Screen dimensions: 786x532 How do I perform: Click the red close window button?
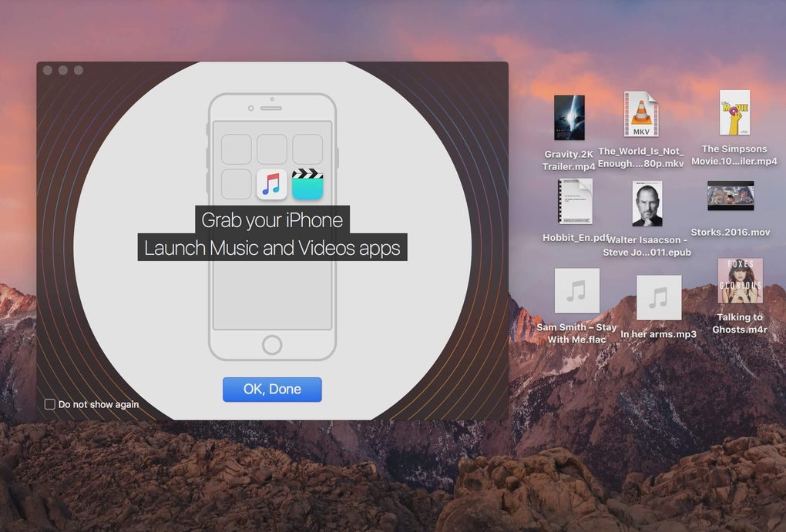(48, 70)
